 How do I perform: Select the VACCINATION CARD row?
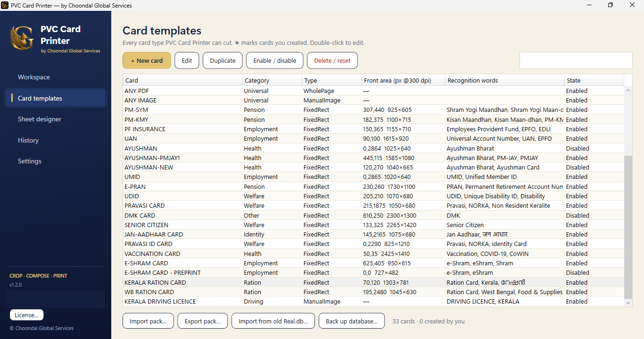click(373, 254)
